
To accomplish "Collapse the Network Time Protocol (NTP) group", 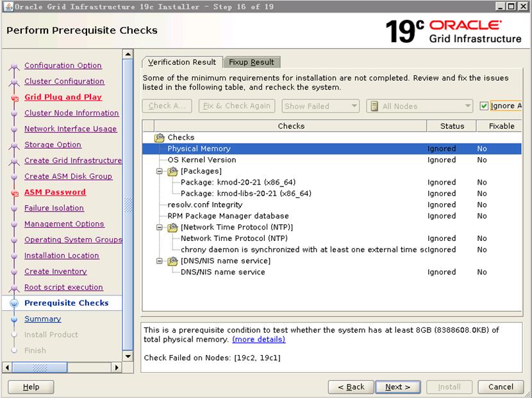I will 159,227.
